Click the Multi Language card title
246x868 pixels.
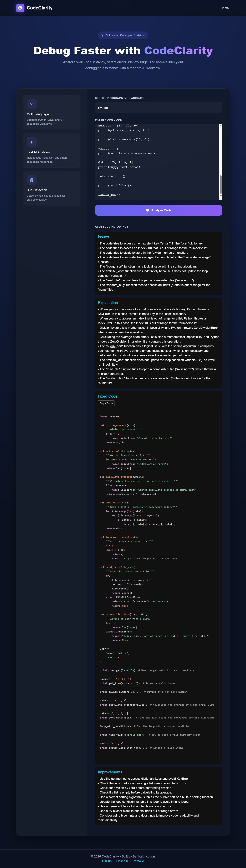(x=38, y=114)
